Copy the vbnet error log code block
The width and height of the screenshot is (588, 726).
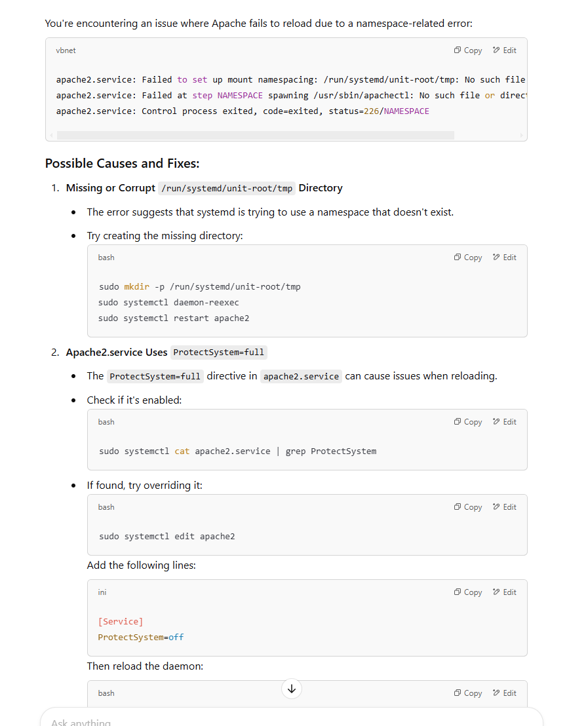click(468, 50)
